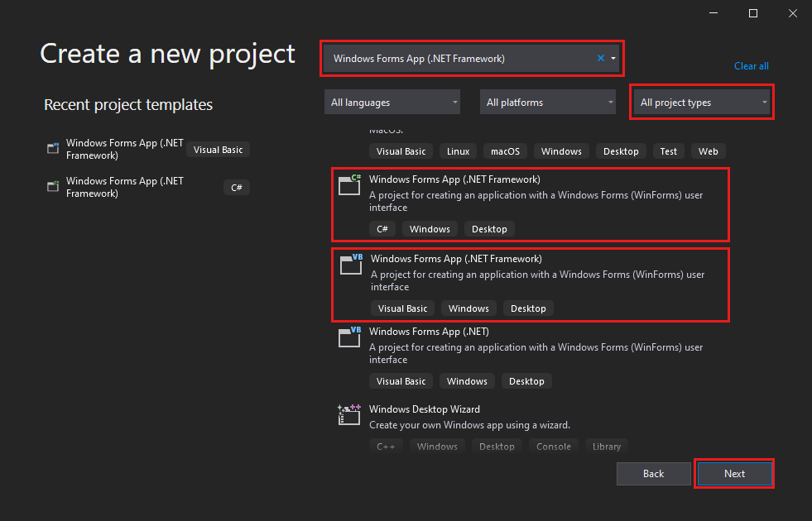Open the All languages dropdown
The image size is (812, 521).
392,102
